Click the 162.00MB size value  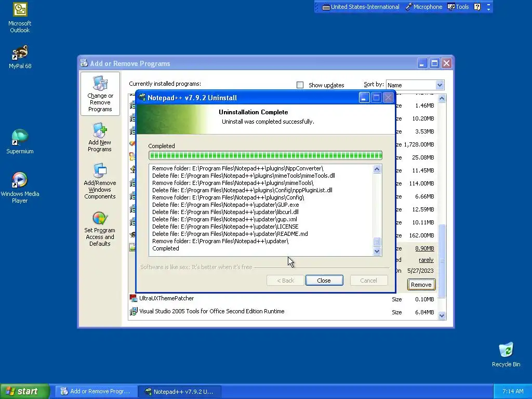pyautogui.click(x=421, y=235)
